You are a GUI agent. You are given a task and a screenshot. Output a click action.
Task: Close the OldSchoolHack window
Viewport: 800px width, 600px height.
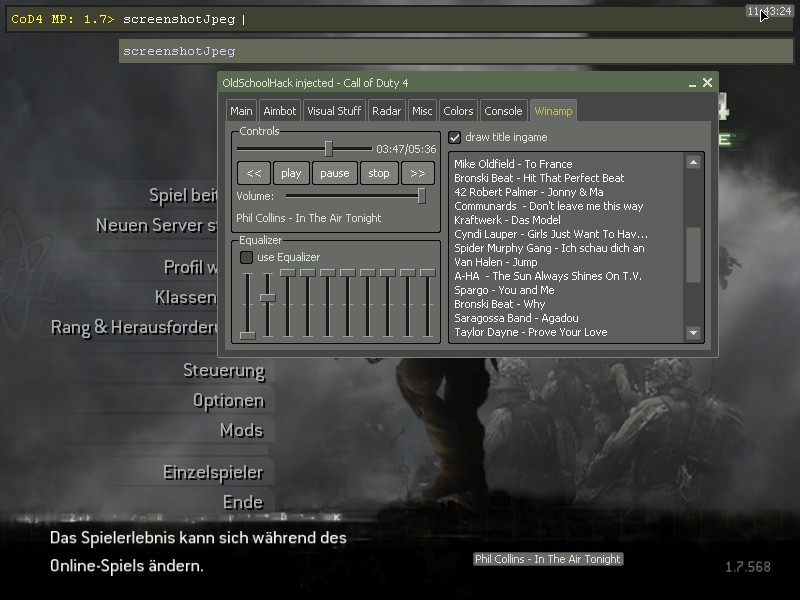(x=707, y=83)
